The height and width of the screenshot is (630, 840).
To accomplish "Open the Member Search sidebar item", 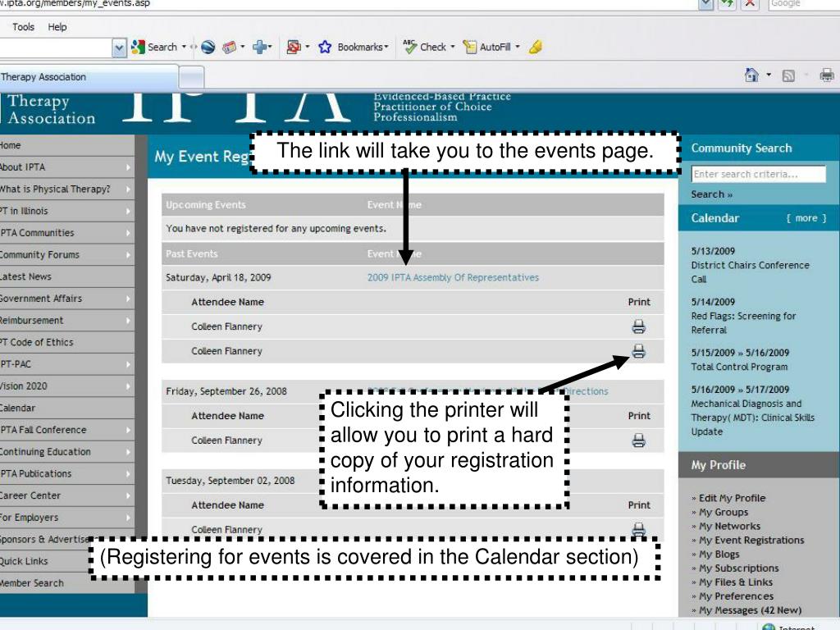I will (x=67, y=583).
